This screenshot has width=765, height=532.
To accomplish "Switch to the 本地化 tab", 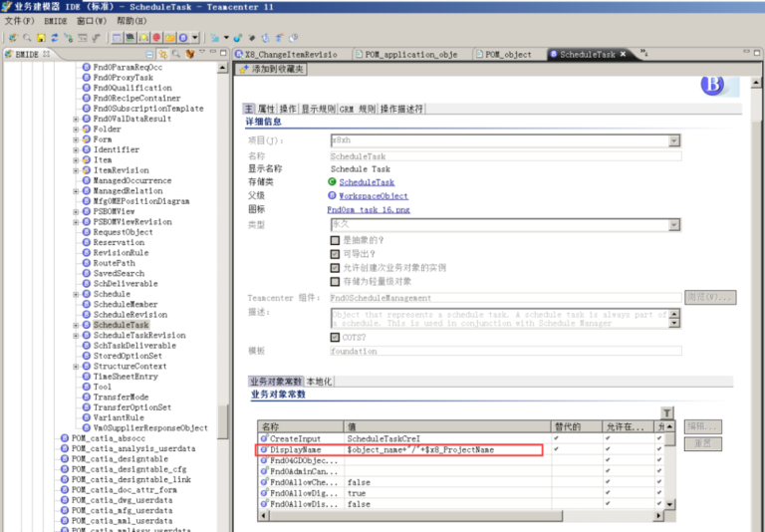I will click(319, 382).
